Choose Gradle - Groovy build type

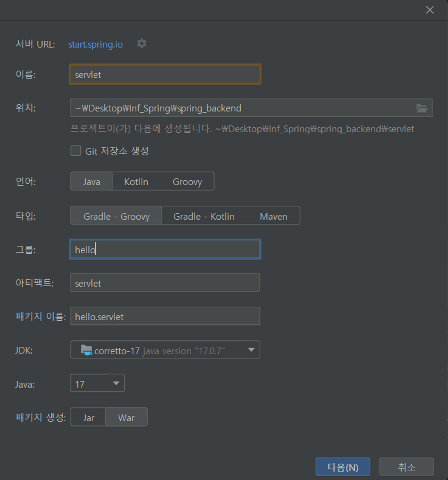(116, 216)
